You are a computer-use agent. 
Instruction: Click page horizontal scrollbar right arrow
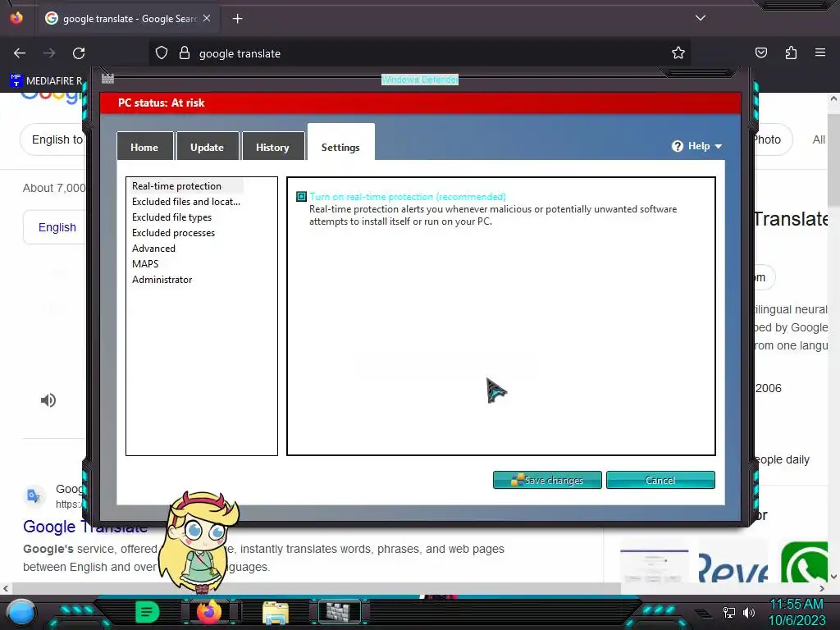tap(822, 588)
